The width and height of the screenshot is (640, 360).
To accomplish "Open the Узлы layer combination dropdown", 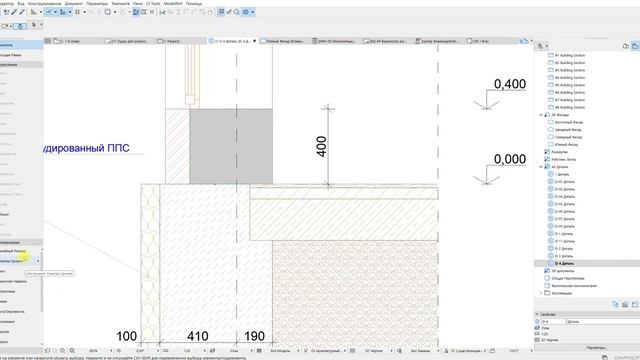I will [x=251, y=351].
